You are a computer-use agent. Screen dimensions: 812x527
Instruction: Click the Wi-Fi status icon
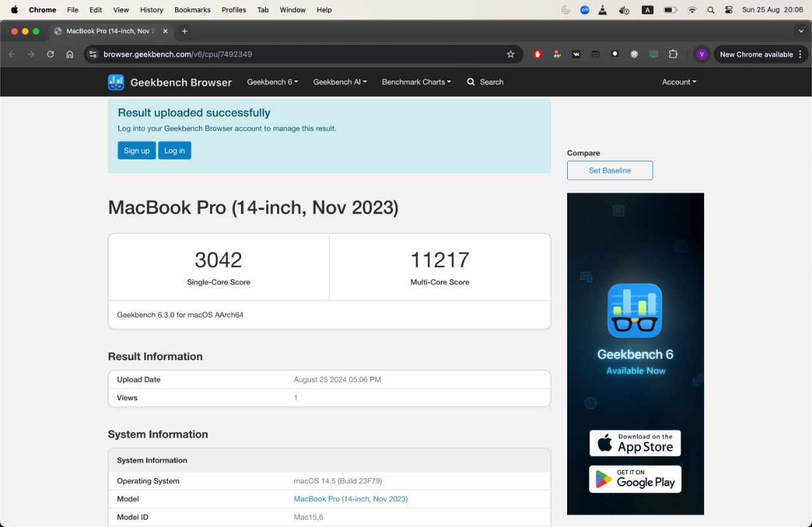(x=692, y=10)
